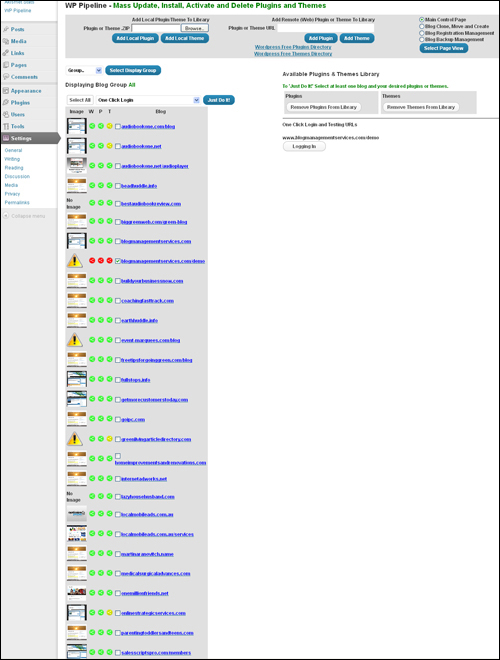This screenshot has height=660, width=500.
Task: Check the audiobookone.com/blog checkbox
Action: 118,126
